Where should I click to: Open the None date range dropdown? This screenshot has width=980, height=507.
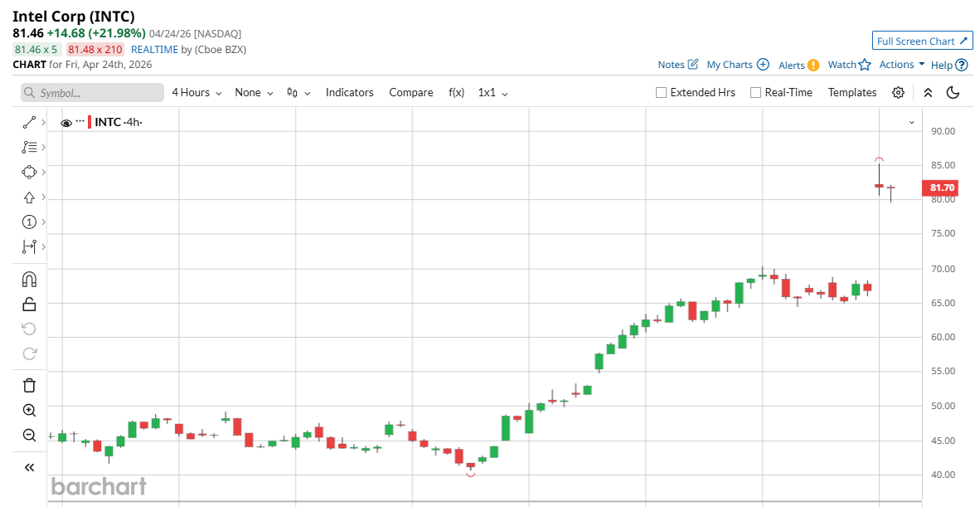point(254,93)
